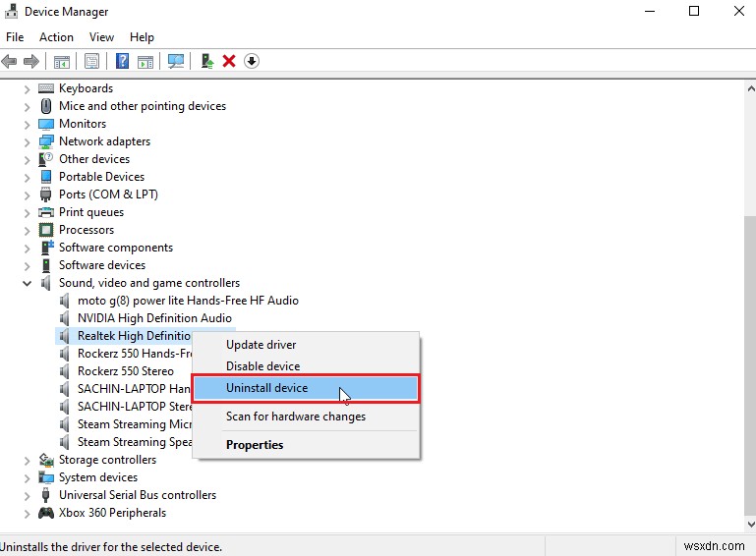756x556 pixels.
Task: Click the Monitors category icon
Action: pos(46,124)
